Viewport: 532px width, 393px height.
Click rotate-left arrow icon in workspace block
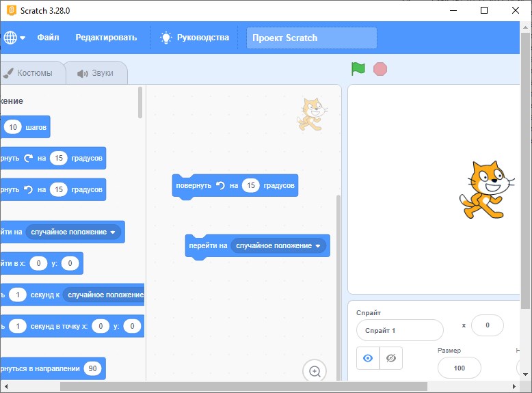tap(221, 185)
